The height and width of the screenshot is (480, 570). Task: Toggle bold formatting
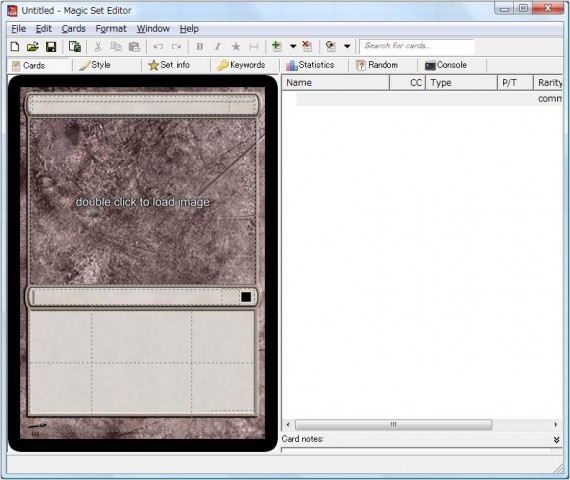click(200, 47)
